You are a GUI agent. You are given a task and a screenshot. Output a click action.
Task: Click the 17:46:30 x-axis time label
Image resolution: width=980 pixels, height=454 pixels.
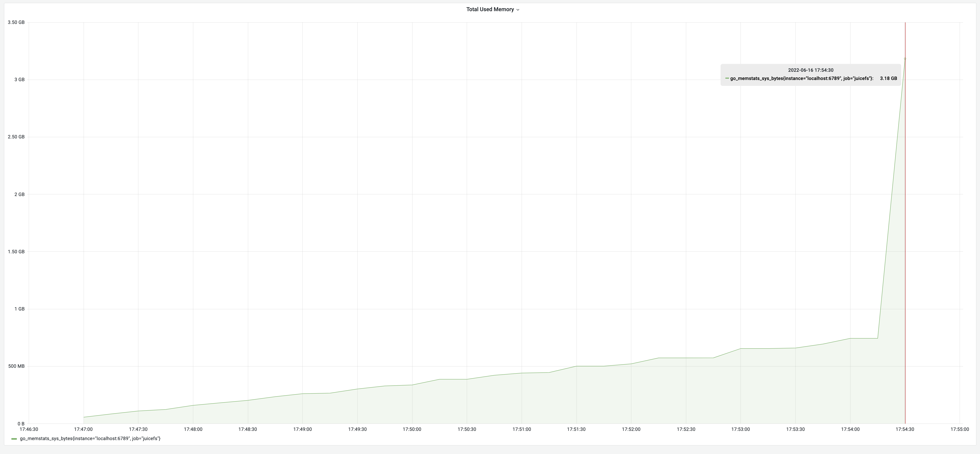pyautogui.click(x=29, y=429)
